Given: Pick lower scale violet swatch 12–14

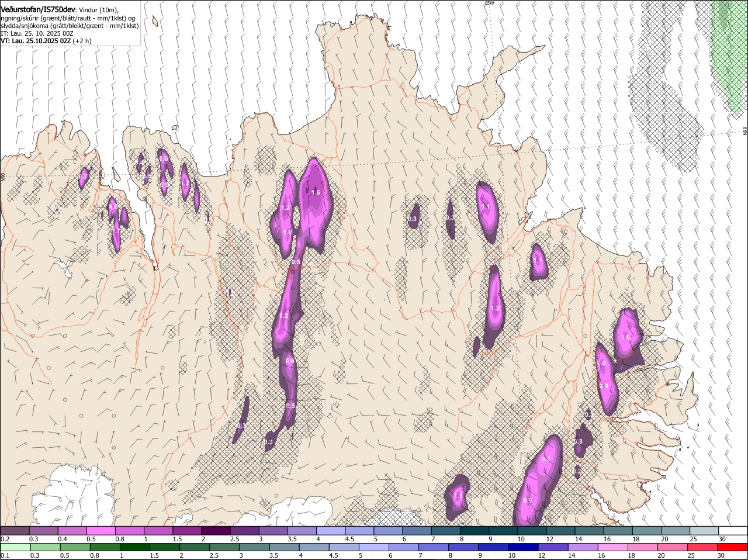Looking at the screenshot, I should pos(553,548).
